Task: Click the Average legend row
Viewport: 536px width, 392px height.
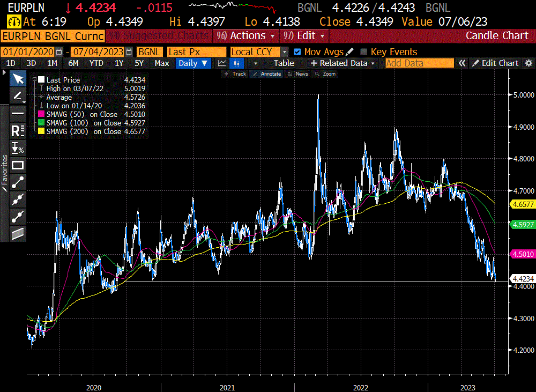Action: 92,97
